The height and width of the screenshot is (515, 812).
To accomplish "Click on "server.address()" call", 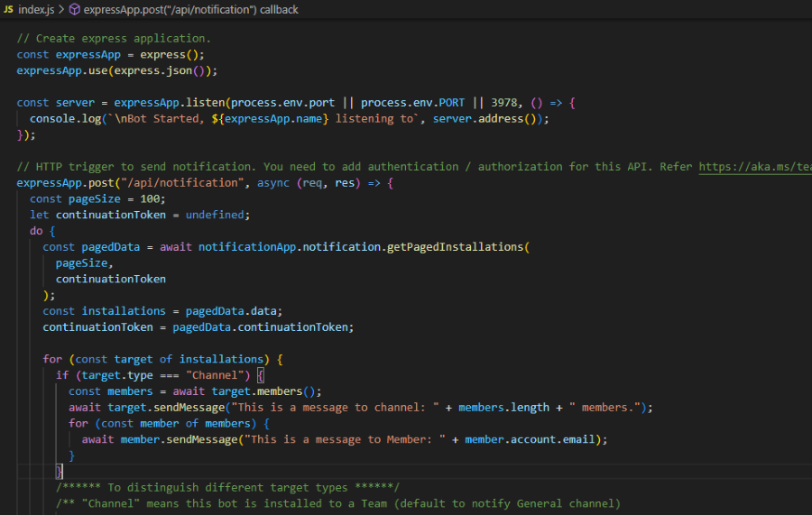I will point(487,118).
